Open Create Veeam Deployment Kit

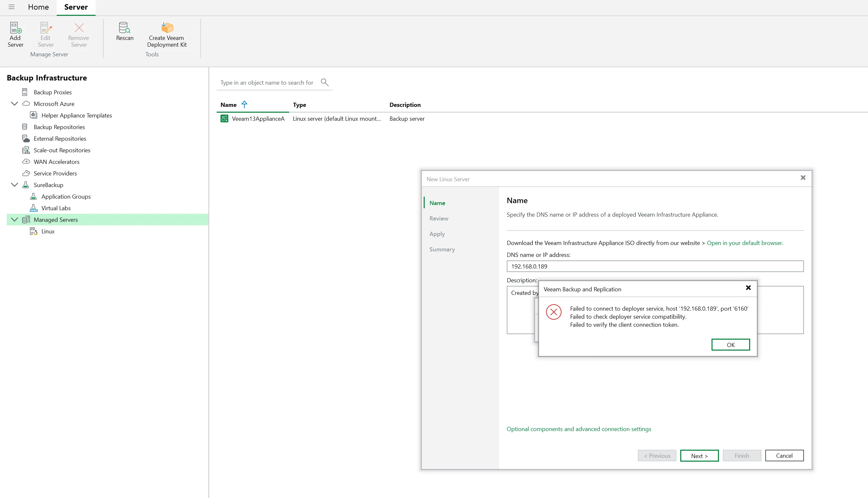tap(167, 28)
